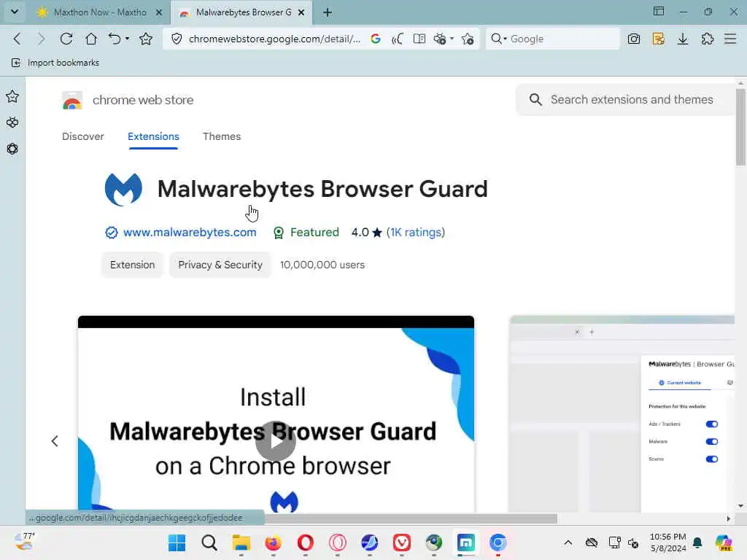Click the undo closed tab icon

pyautogui.click(x=115, y=39)
